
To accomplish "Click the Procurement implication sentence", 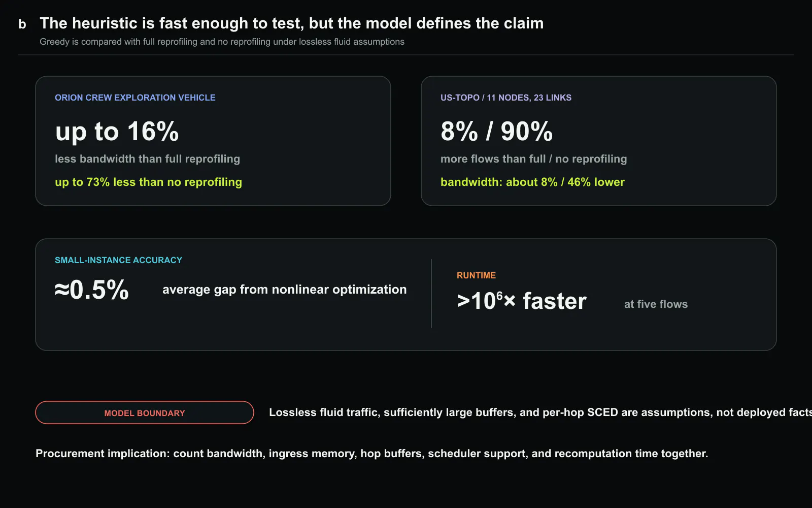I will point(371,454).
